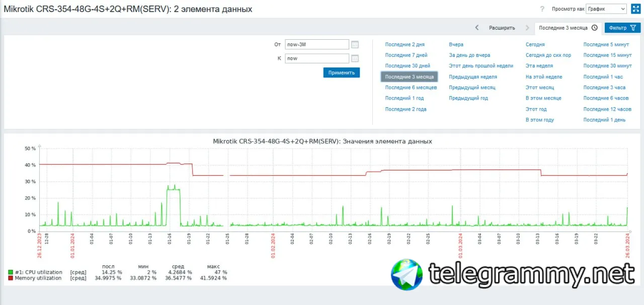644x305 pixels.
Task: Click the page heading with Mikrotik device name
Action: coord(128,9)
